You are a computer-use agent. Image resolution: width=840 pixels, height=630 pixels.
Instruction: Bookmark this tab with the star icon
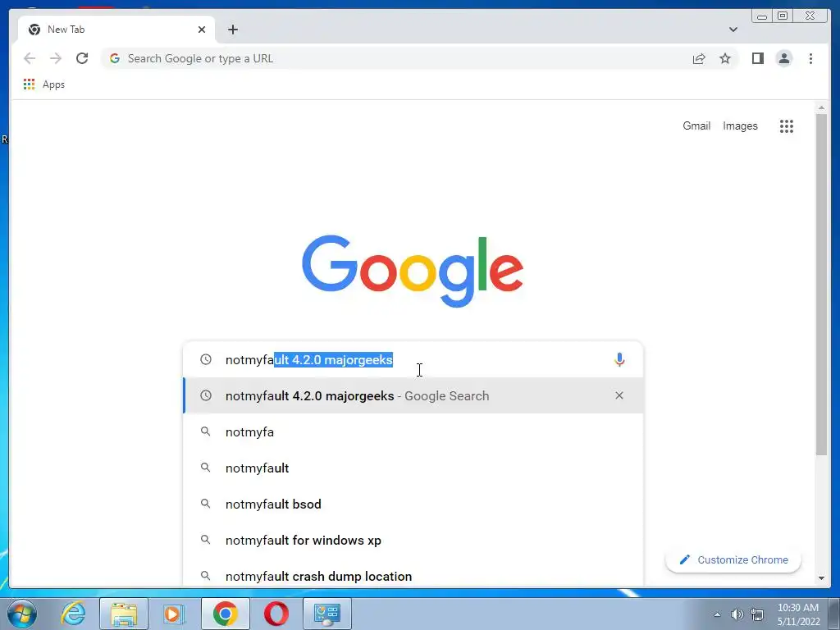click(725, 58)
